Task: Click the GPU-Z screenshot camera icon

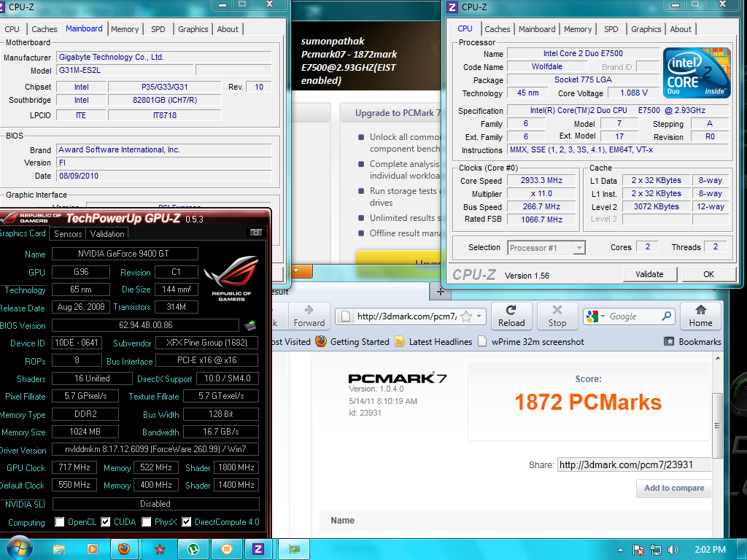Action: [256, 233]
